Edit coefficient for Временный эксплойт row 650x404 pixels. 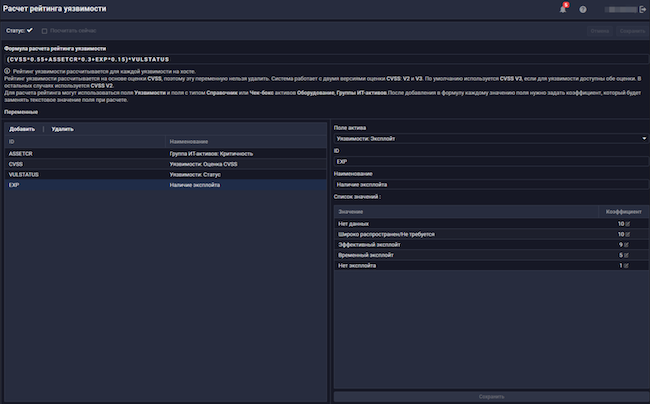click(628, 255)
